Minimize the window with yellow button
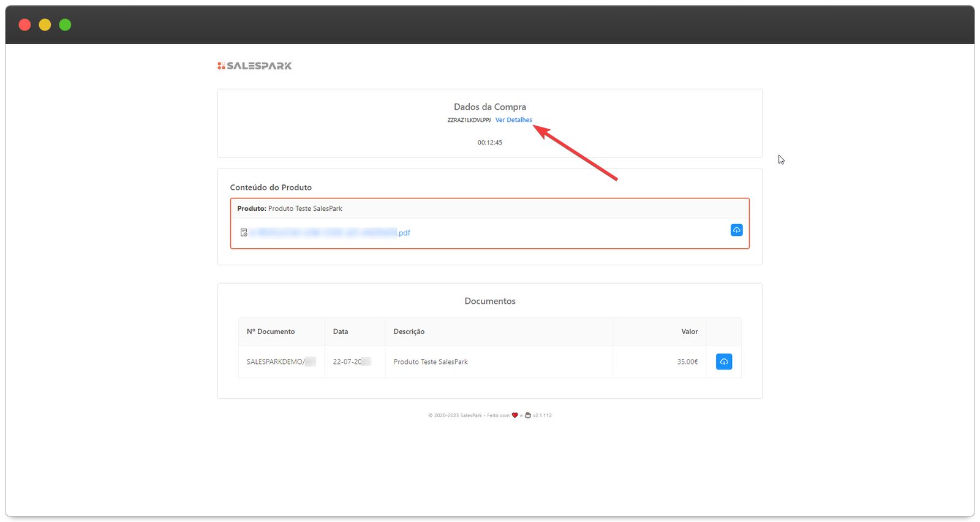Screen dimensions: 980x522 point(45,25)
